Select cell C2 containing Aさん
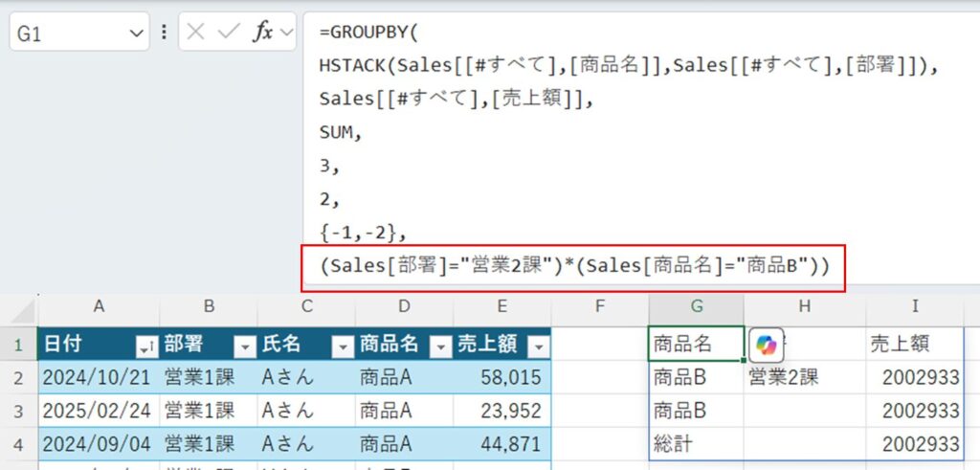This screenshot has width=980, height=470. pos(306,377)
